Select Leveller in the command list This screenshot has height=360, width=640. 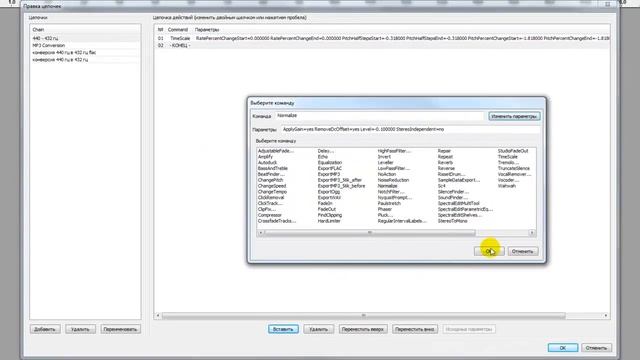(385, 162)
